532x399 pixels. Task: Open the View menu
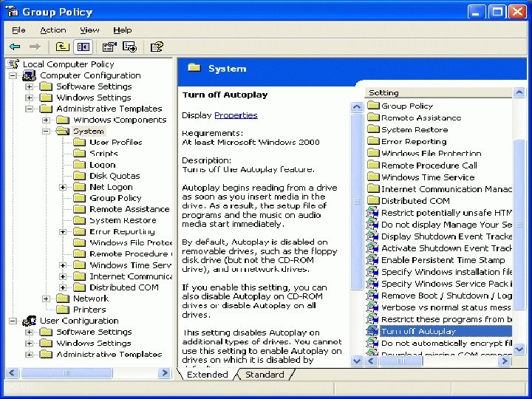pos(89,30)
